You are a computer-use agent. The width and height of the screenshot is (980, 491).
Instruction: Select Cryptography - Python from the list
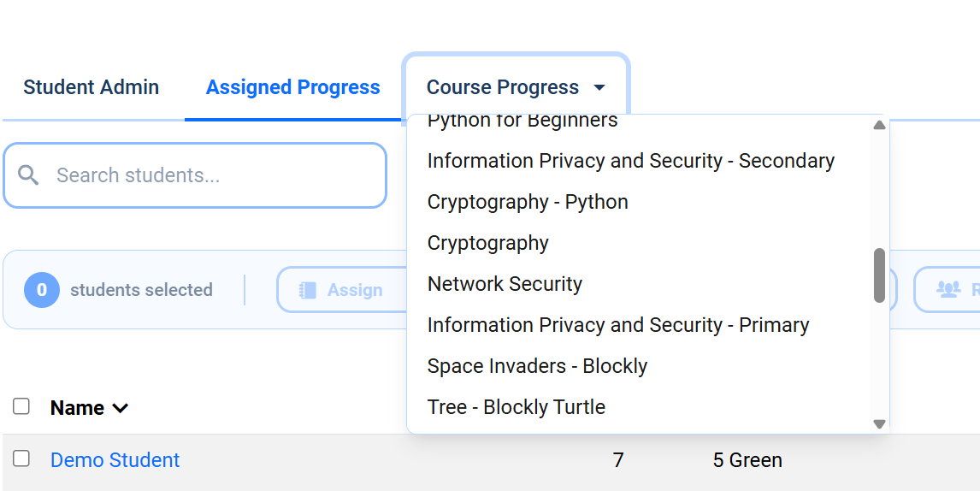tap(528, 202)
